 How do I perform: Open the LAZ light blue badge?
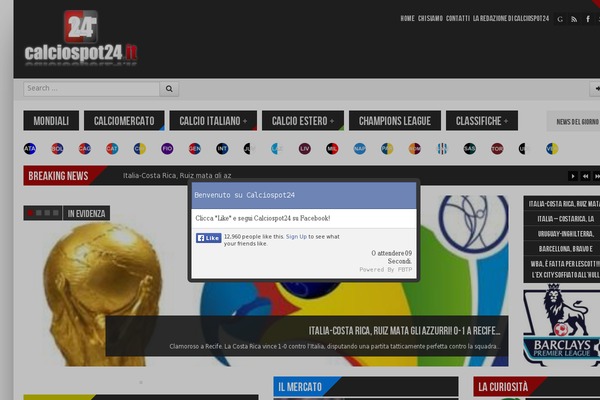click(x=277, y=149)
